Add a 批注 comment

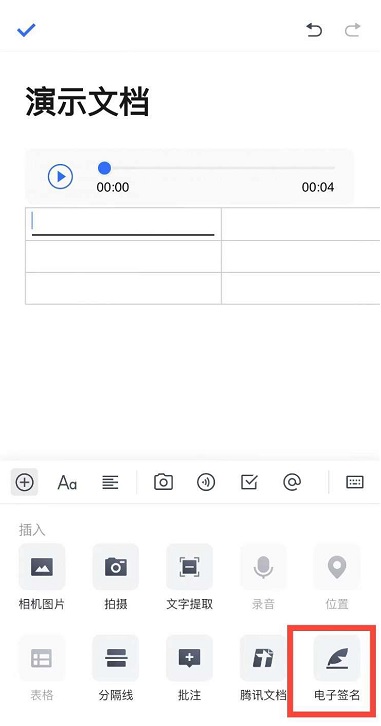(189, 668)
